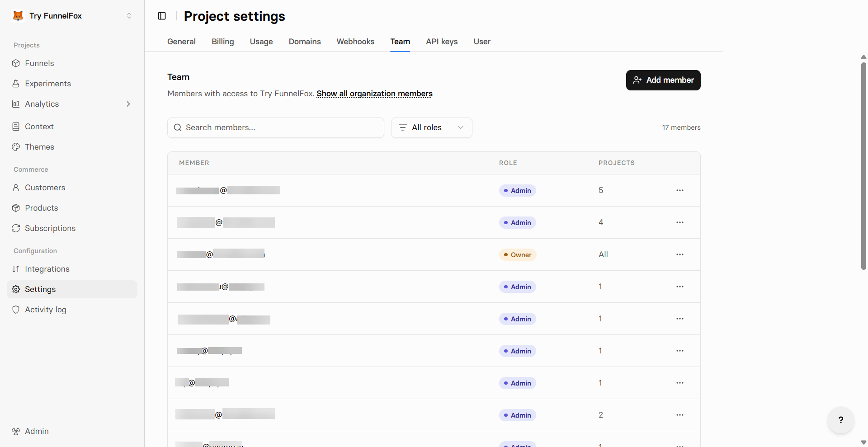The height and width of the screenshot is (447, 868).
Task: Open the Try FunnelFox project switcher
Action: pyautogui.click(x=72, y=16)
